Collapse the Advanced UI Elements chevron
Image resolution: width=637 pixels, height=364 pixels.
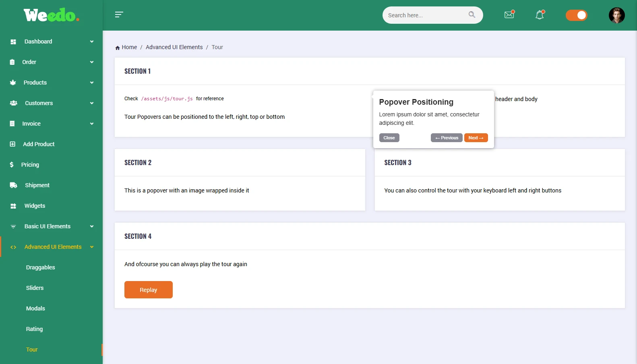tap(92, 247)
